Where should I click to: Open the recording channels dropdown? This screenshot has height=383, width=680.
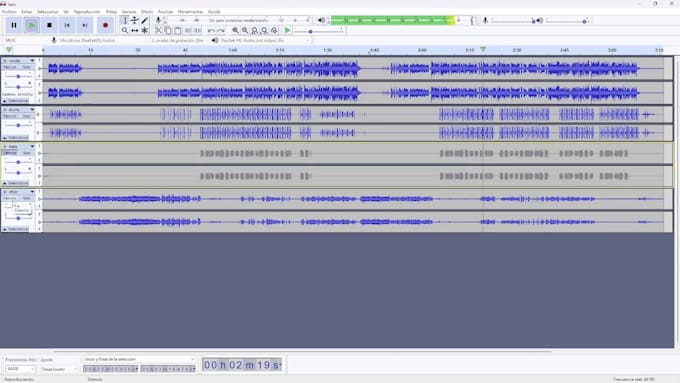pos(178,40)
